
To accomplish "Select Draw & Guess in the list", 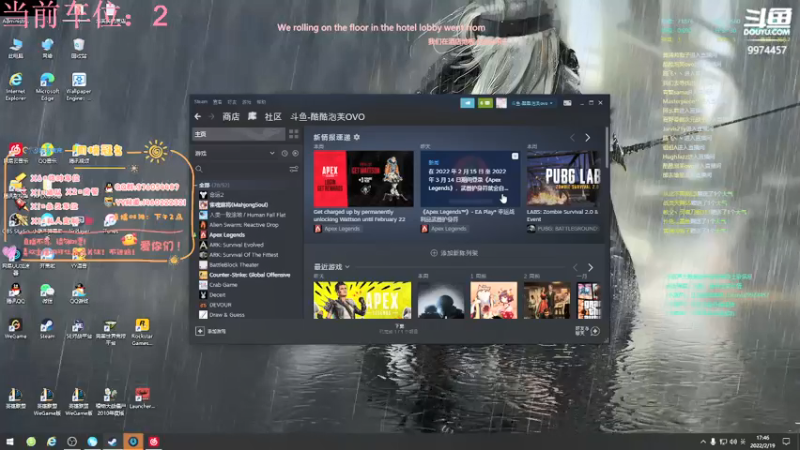I will point(222,315).
